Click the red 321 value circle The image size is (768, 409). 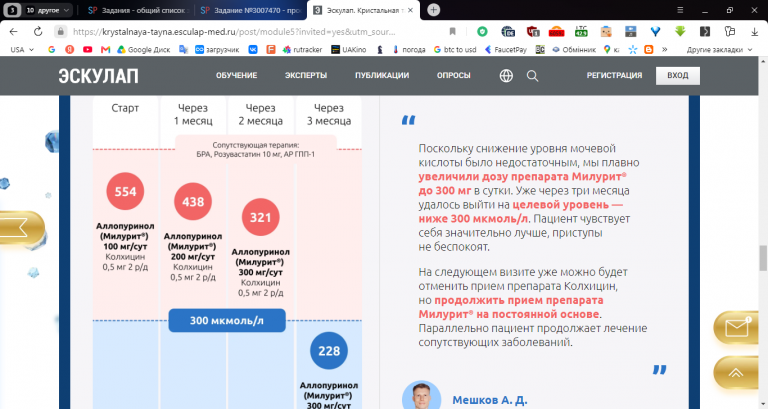(x=261, y=217)
